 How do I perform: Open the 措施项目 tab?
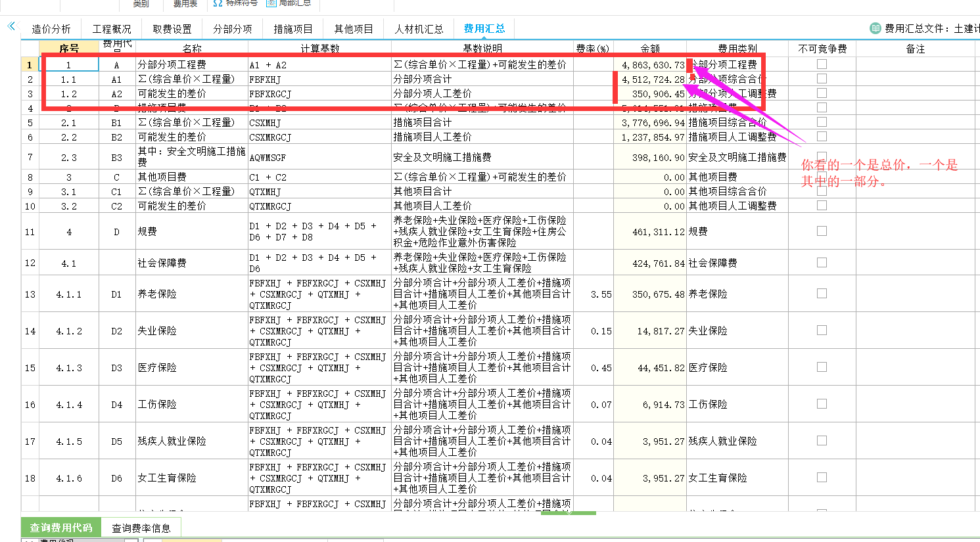[x=293, y=29]
